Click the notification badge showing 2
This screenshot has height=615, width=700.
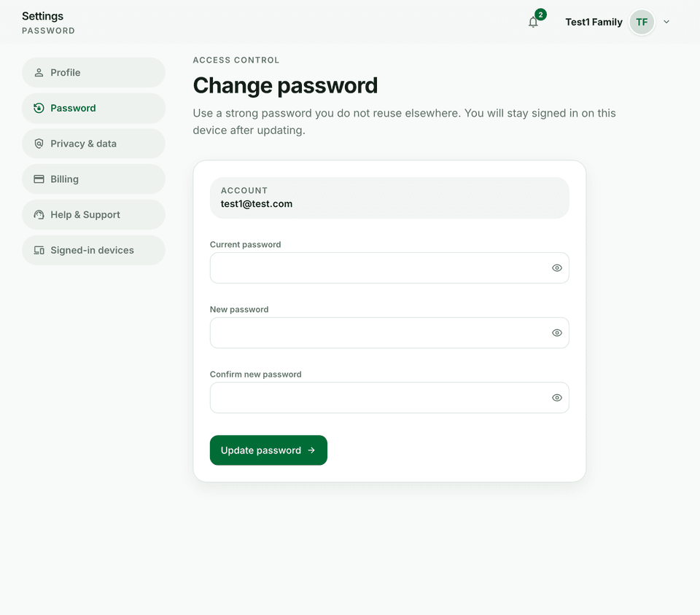pos(540,15)
